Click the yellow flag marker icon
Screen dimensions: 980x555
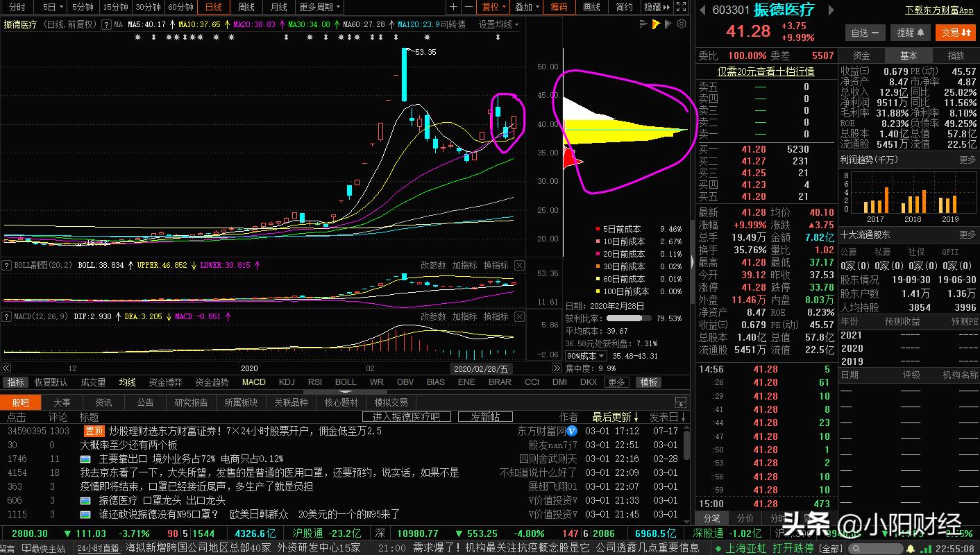click(655, 23)
